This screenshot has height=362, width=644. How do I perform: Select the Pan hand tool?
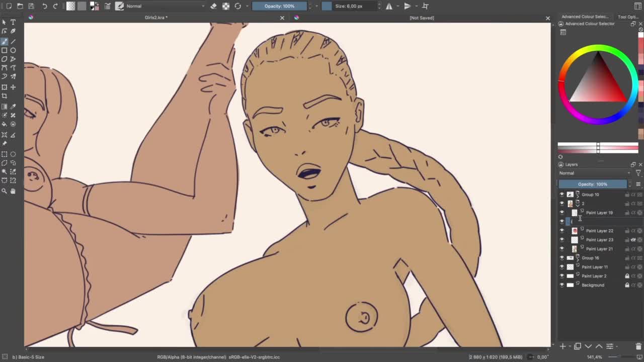click(13, 191)
